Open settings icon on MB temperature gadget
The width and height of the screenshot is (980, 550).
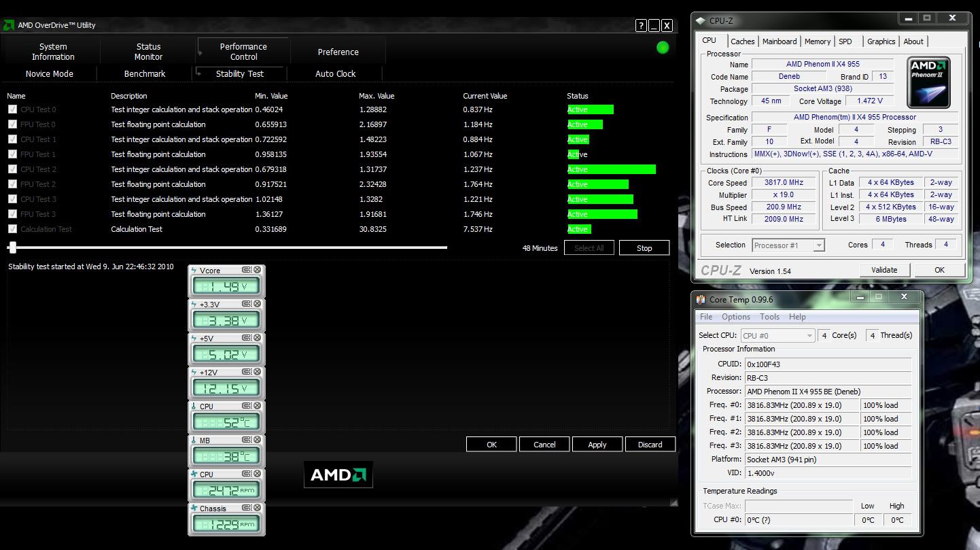click(x=247, y=440)
